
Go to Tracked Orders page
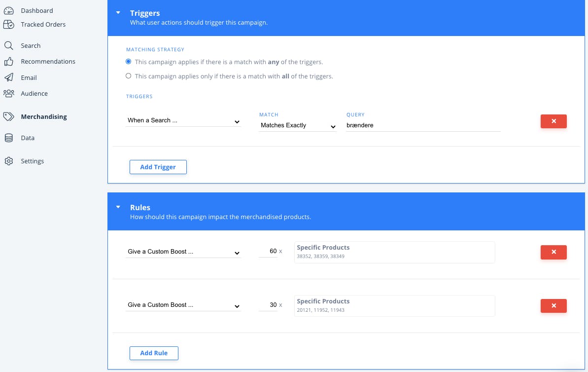click(x=43, y=24)
